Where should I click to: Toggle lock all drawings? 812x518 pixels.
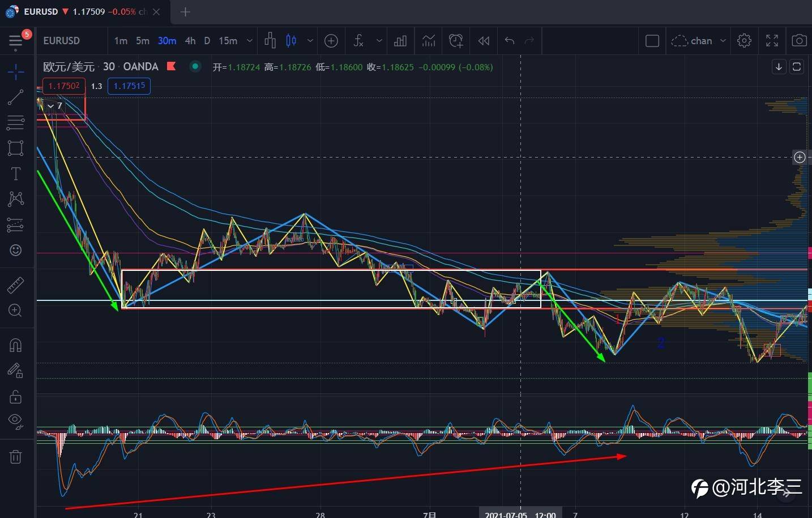click(x=16, y=397)
